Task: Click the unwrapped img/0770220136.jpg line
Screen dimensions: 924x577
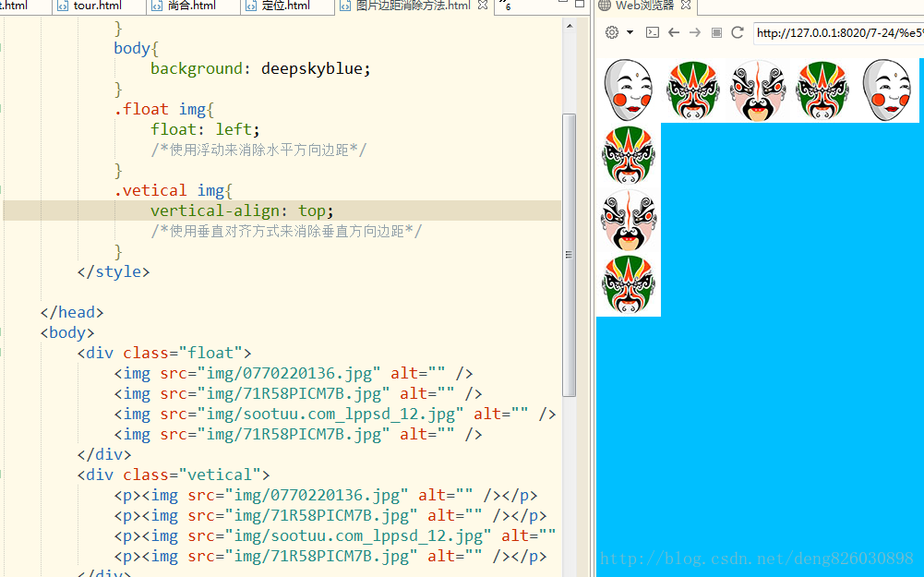Action: tap(294, 373)
